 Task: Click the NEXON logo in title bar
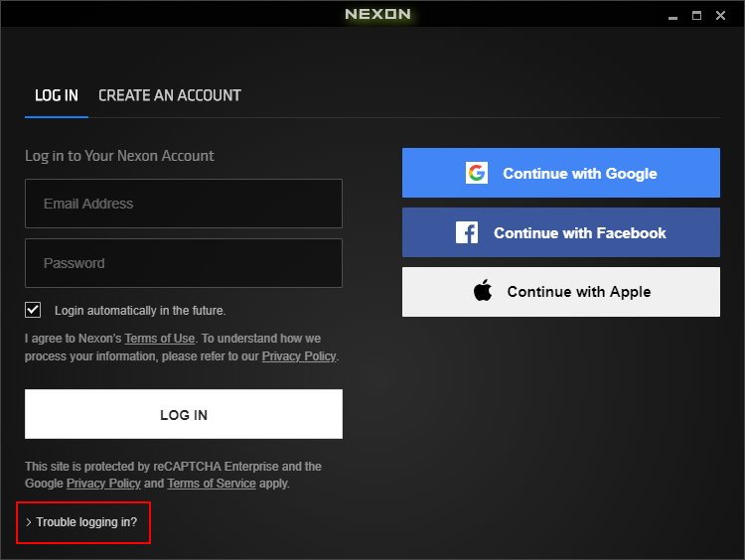point(378,14)
